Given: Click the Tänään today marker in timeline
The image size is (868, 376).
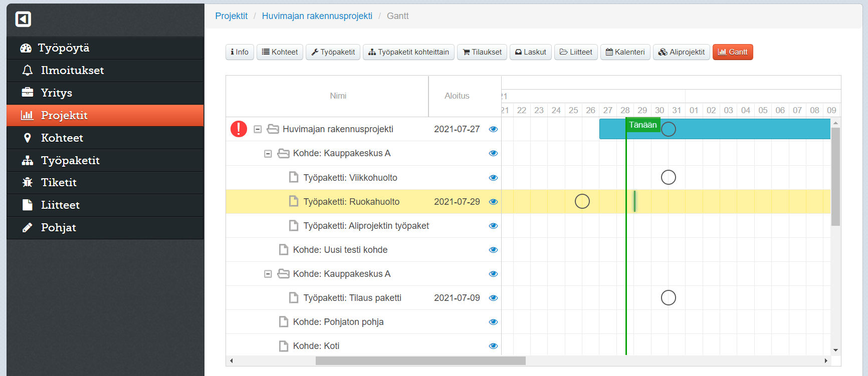Looking at the screenshot, I should 642,125.
